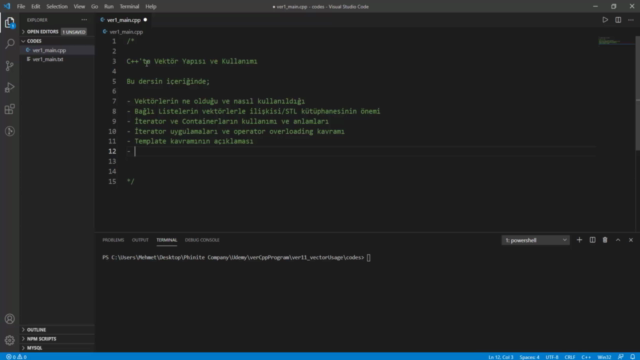Open the View menu
The height and width of the screenshot is (360, 640).
click(79, 7)
